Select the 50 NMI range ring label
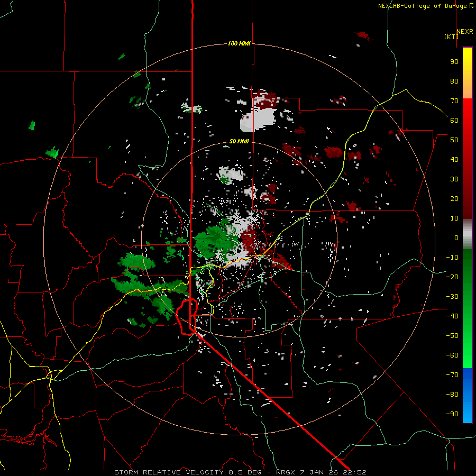The height and width of the screenshot is (476, 476). [239, 141]
